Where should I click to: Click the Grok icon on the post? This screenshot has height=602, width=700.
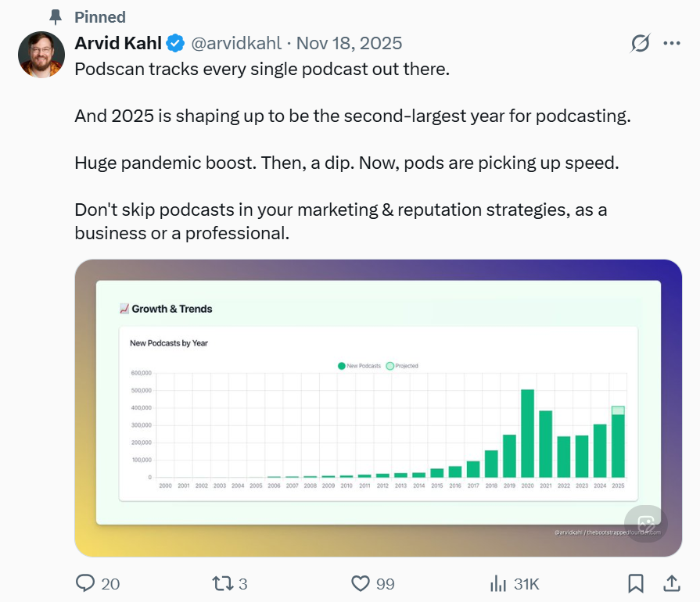[641, 44]
